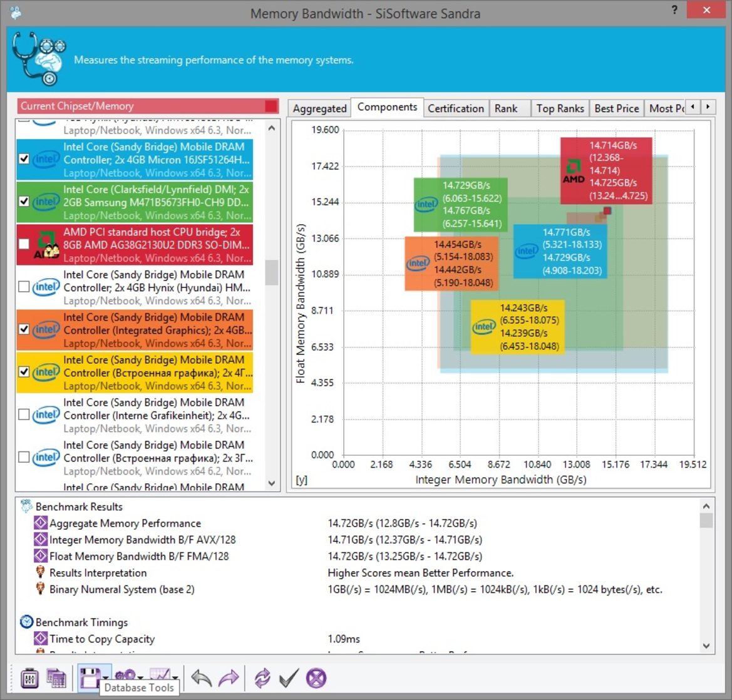This screenshot has width=732, height=700.
Task: Click the engines gears icon in toolbar
Action: (125, 675)
